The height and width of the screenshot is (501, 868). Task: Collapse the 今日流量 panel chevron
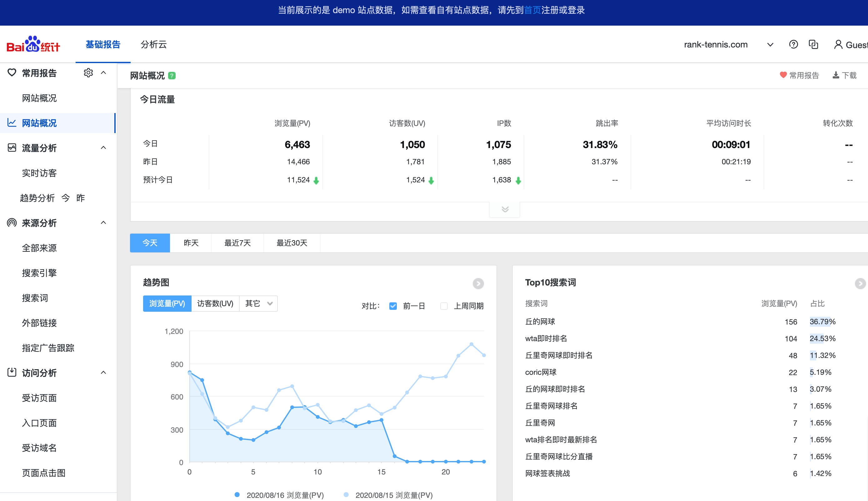(504, 209)
